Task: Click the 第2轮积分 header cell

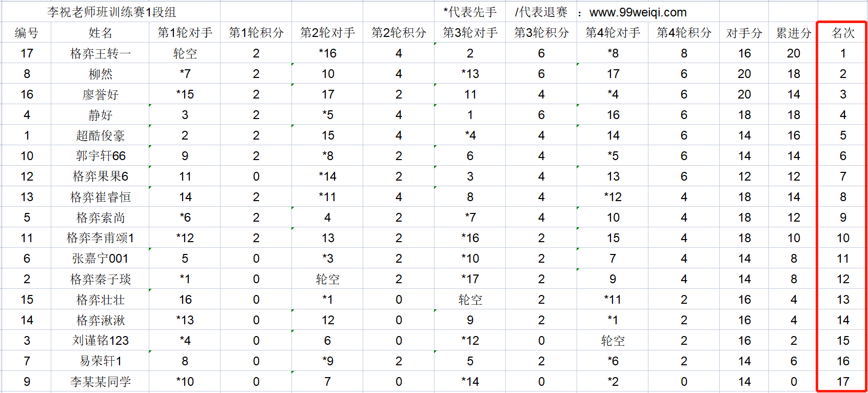Action: coord(399,33)
